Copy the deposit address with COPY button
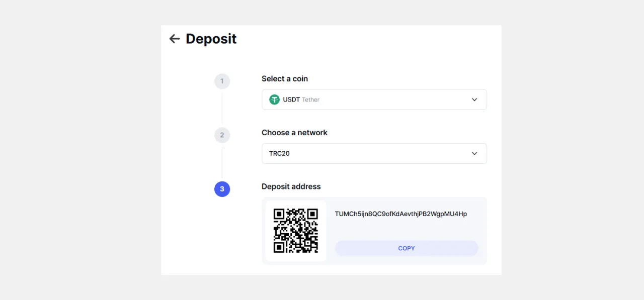644x300 pixels. tap(407, 248)
